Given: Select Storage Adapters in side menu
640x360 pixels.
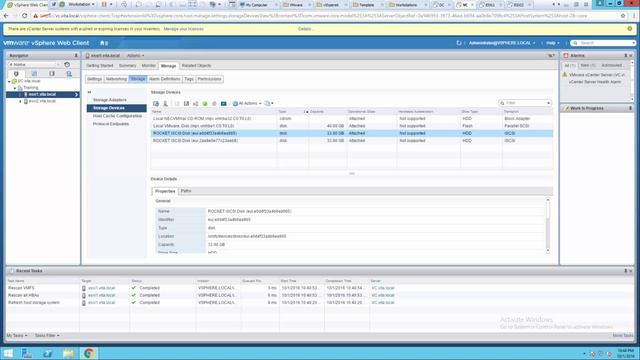Looking at the screenshot, I should click(x=110, y=100).
